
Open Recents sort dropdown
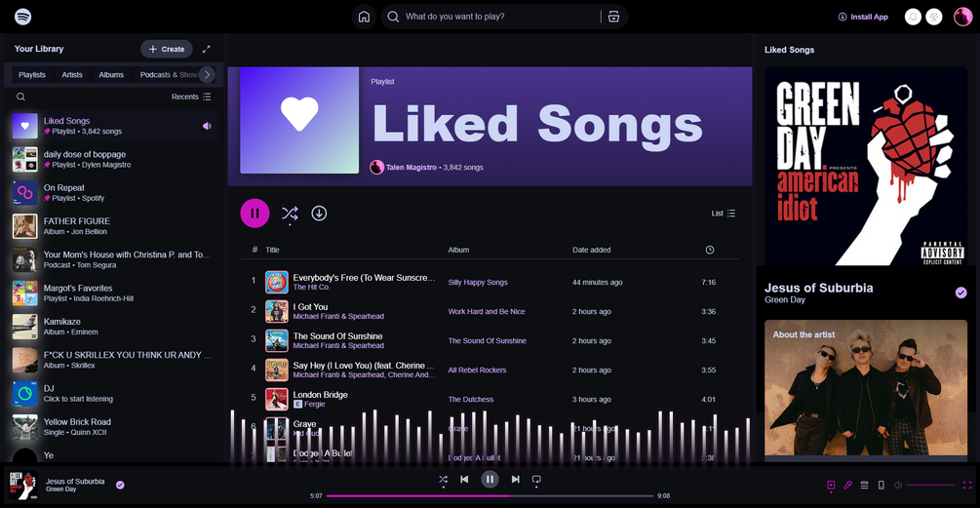pyautogui.click(x=191, y=97)
